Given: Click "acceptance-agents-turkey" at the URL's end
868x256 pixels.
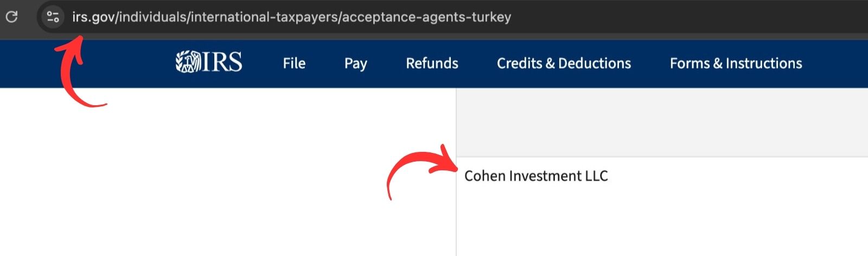Looking at the screenshot, I should [426, 17].
